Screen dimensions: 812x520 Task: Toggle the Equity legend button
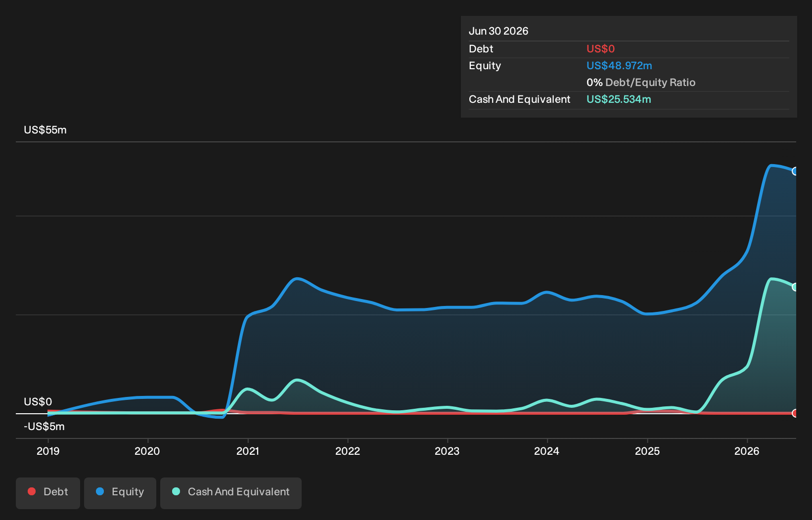120,493
